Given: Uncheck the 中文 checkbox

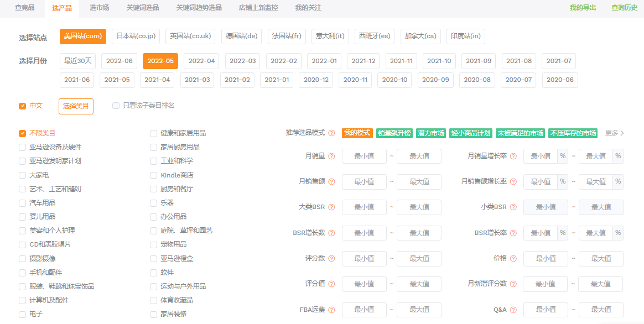Looking at the screenshot, I should pyautogui.click(x=23, y=106).
